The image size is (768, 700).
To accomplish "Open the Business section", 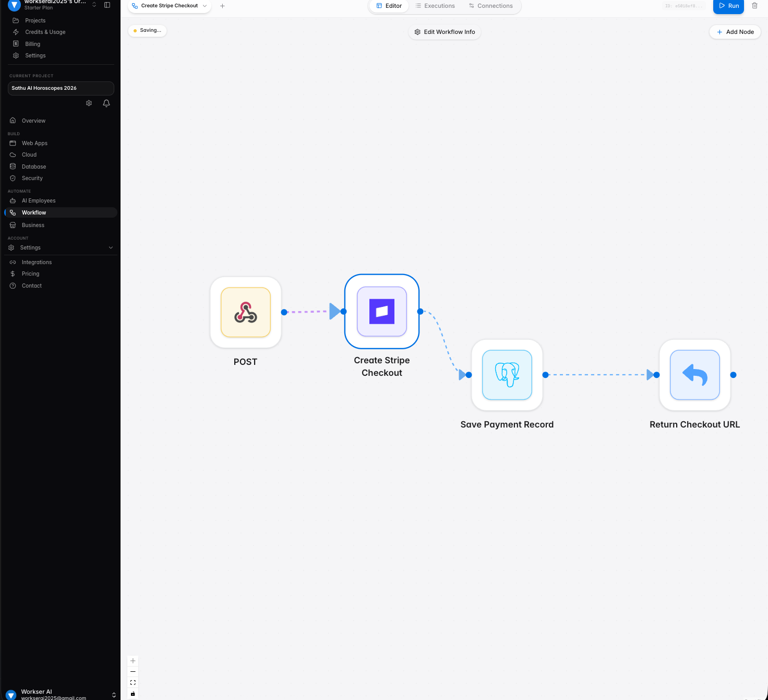I will click(x=33, y=225).
